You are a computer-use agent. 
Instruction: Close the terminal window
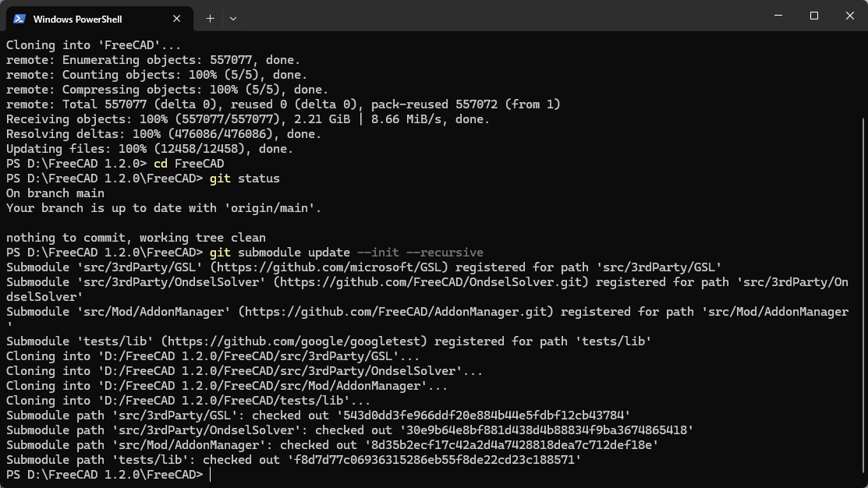[850, 16]
